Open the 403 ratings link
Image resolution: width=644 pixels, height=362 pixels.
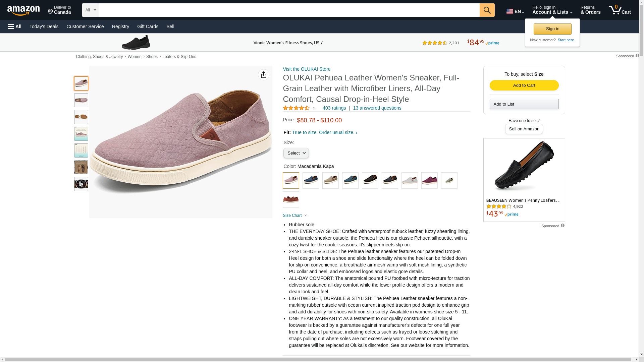(334, 108)
